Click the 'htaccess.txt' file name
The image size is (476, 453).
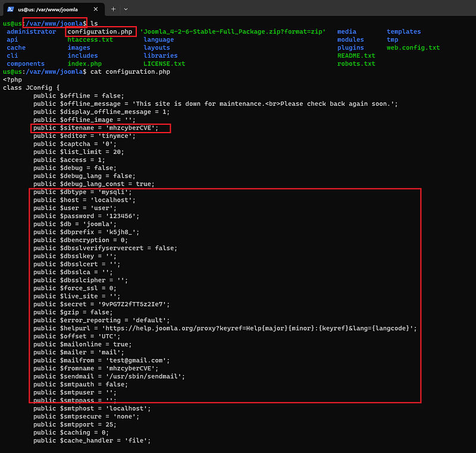tap(90, 40)
